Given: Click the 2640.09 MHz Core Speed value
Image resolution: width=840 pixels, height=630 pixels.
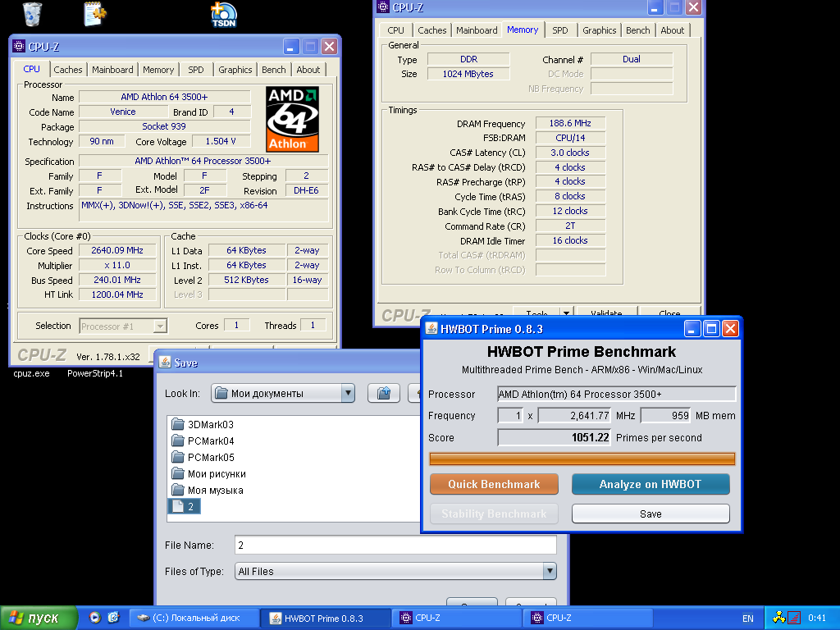Looking at the screenshot, I should click(117, 250).
